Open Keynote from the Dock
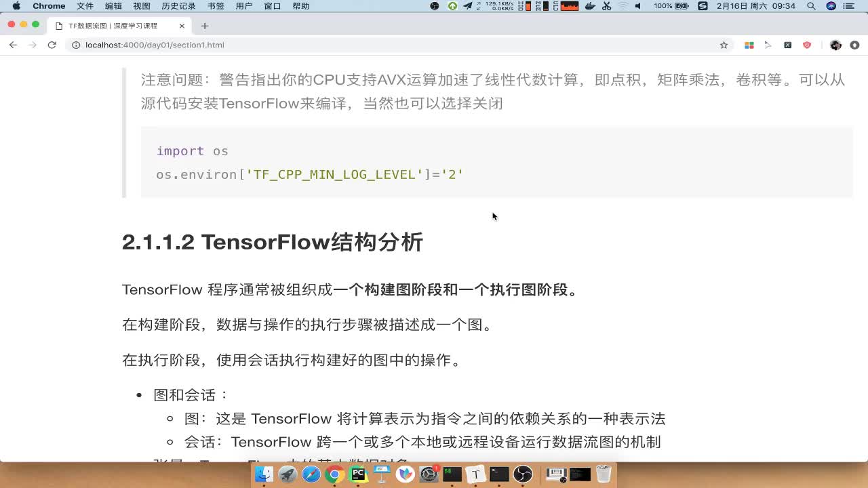 pos(382,474)
